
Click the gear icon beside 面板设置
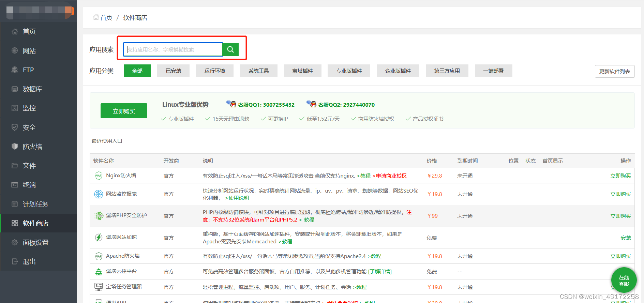tap(15, 242)
